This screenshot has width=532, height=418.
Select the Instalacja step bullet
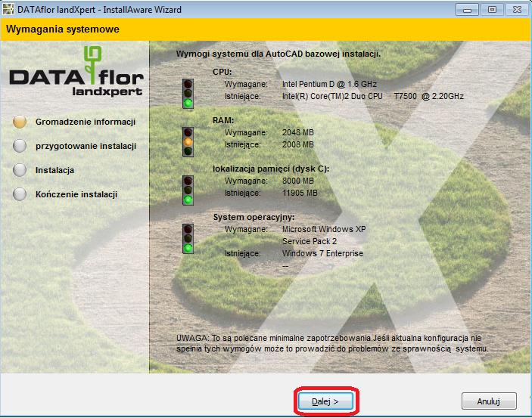(20, 170)
